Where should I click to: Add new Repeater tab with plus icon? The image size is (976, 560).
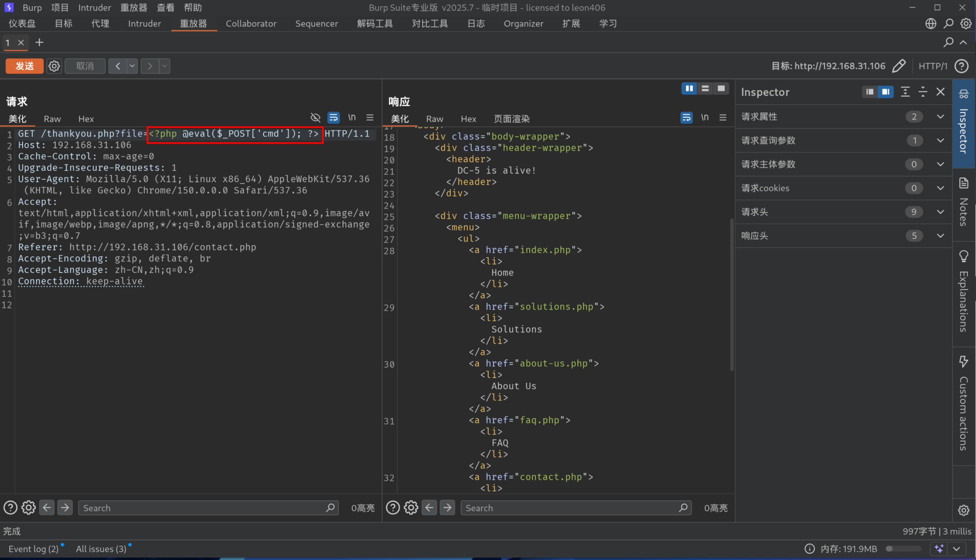coord(39,42)
